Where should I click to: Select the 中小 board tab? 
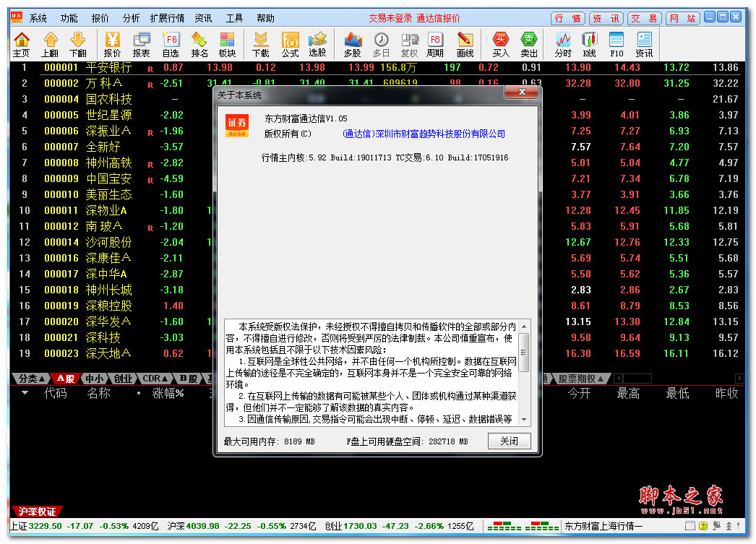pos(95,379)
